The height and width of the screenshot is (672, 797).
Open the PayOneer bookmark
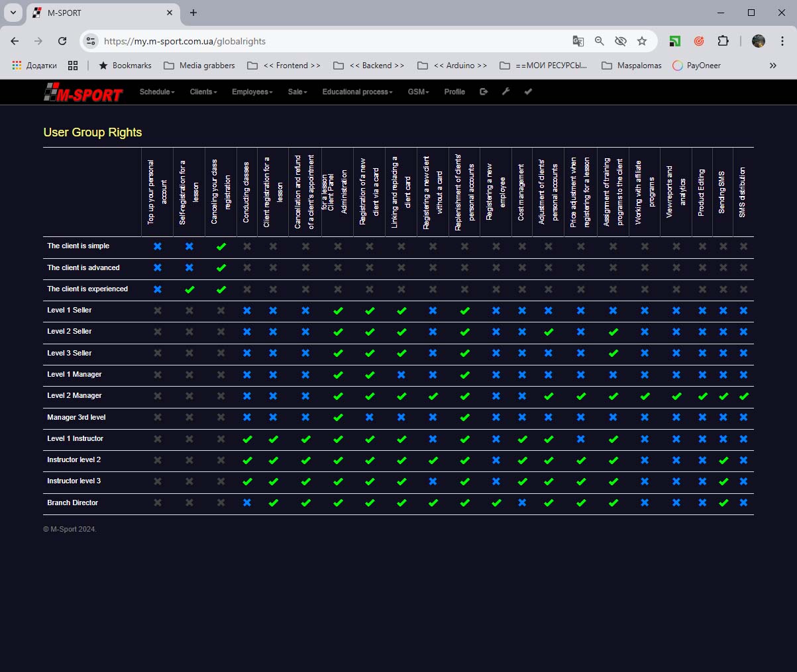point(696,66)
